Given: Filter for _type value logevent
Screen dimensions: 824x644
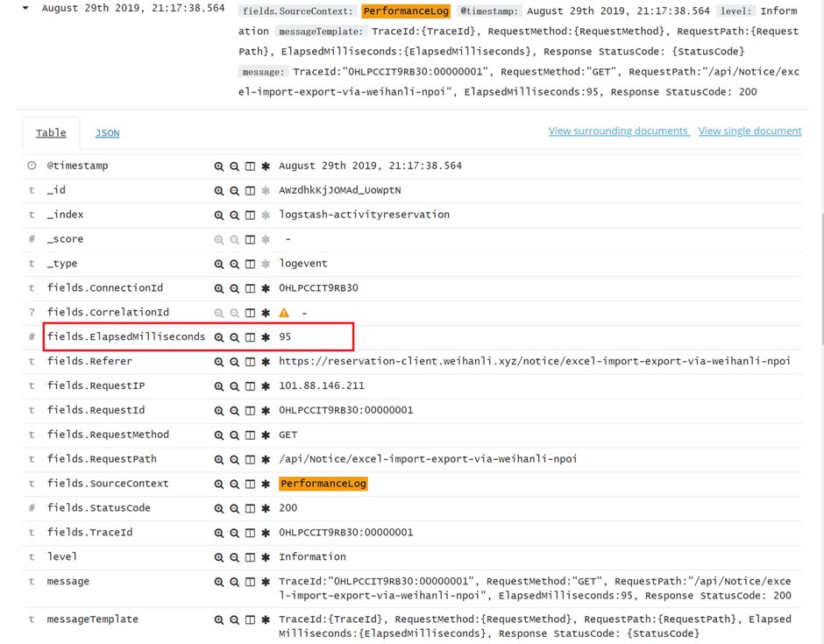Looking at the screenshot, I should point(218,264).
